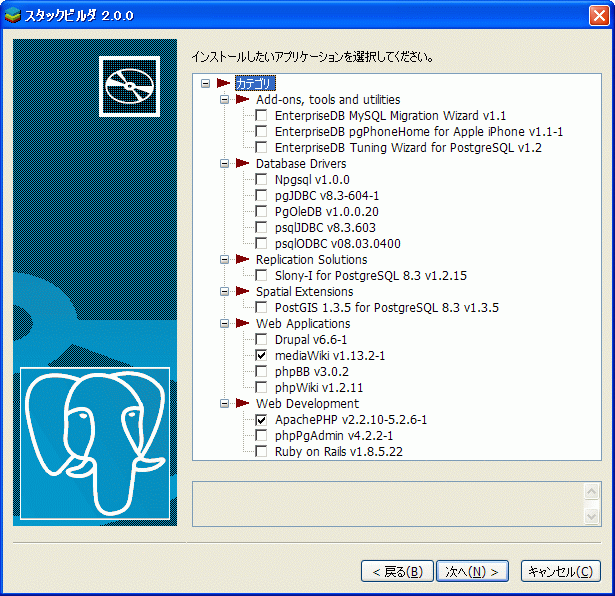Uncheck the ApachePHP v2.2.10-5.2.6-1 checkbox
Screen dimensions: 615x596
(261, 420)
